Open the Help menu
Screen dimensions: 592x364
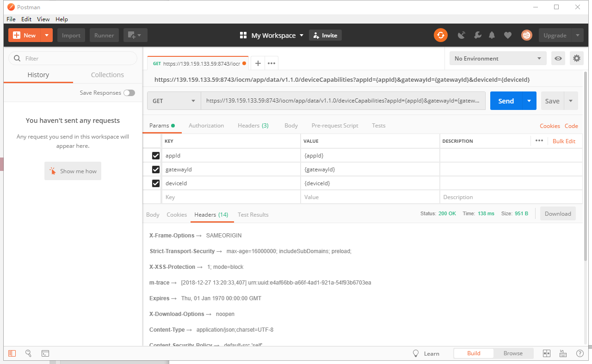62,19
